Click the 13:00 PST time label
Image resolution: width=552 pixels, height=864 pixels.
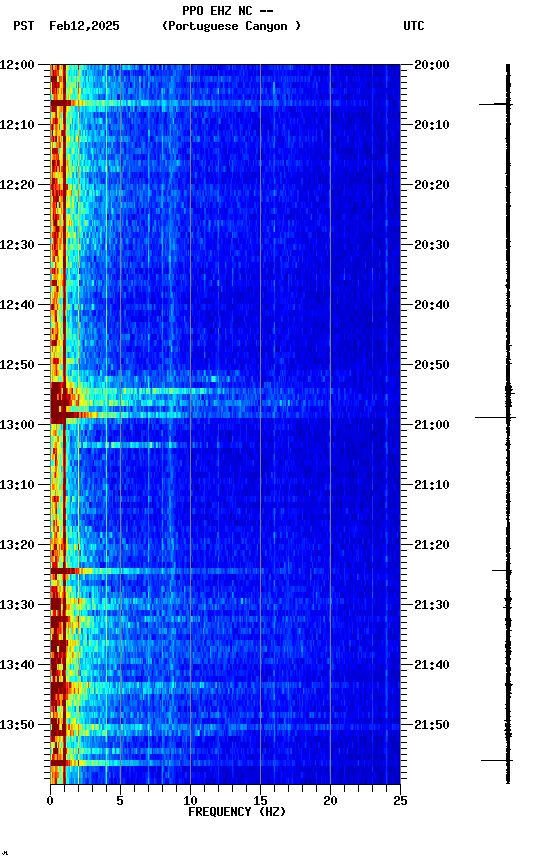(x=17, y=425)
